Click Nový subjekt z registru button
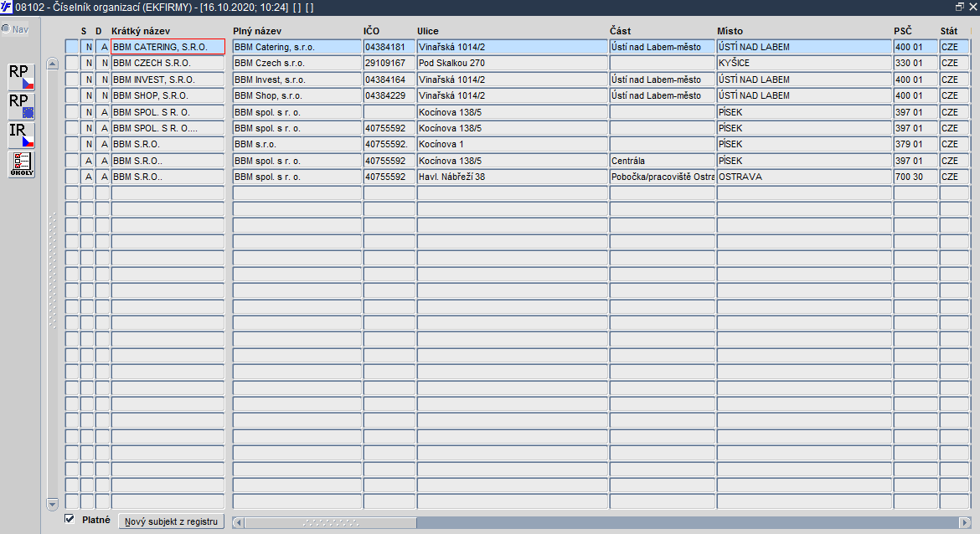Image resolution: width=980 pixels, height=534 pixels. tap(171, 521)
